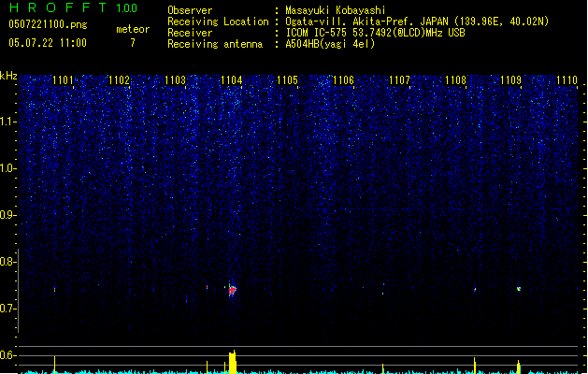
Task: Click the 1104 time marker
Action: click(x=232, y=80)
